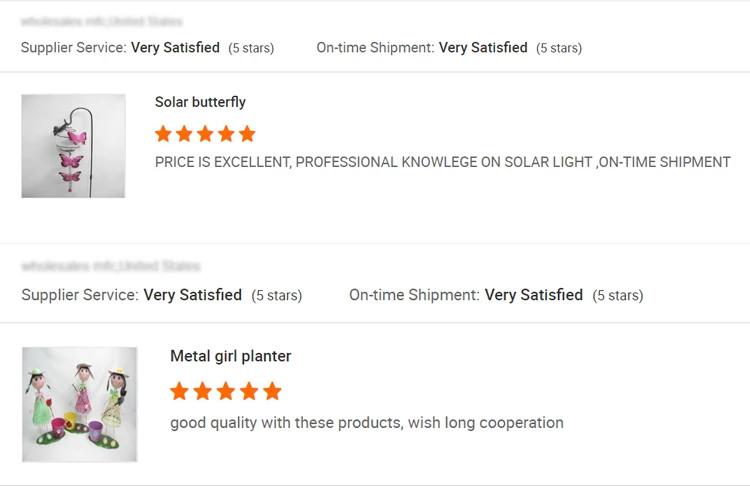Click the review text about excellent price
The image size is (750, 486).
click(x=442, y=162)
